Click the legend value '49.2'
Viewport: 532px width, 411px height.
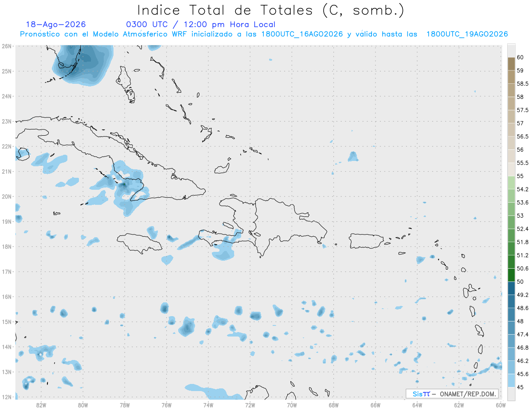tap(522, 295)
